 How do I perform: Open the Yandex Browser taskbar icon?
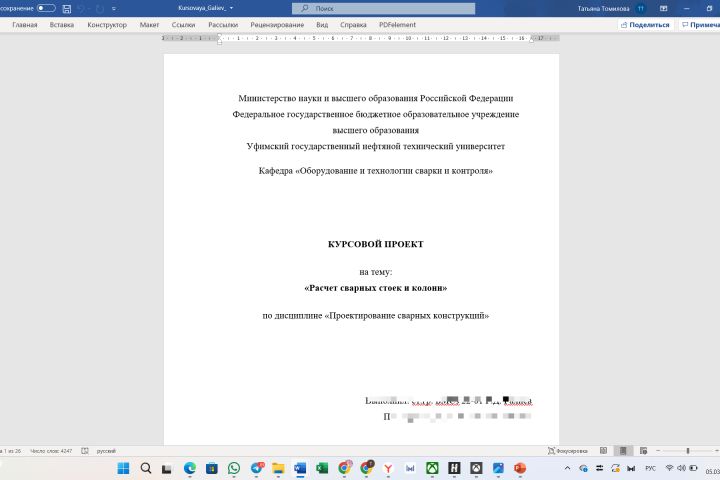(388, 468)
